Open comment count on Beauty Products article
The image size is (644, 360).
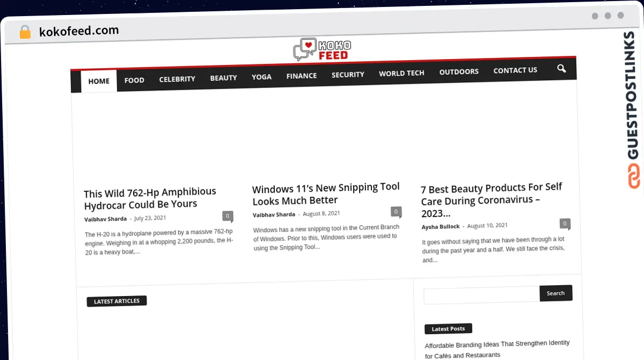565,223
